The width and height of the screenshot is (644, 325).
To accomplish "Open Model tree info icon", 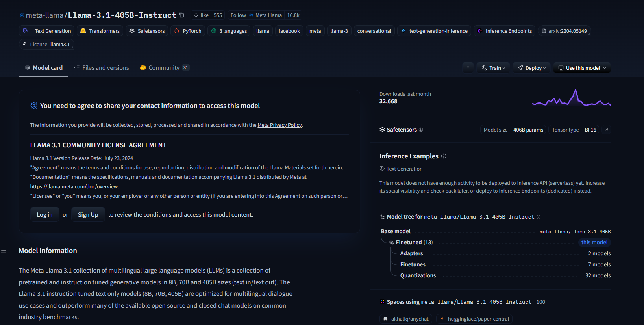I will [x=539, y=217].
